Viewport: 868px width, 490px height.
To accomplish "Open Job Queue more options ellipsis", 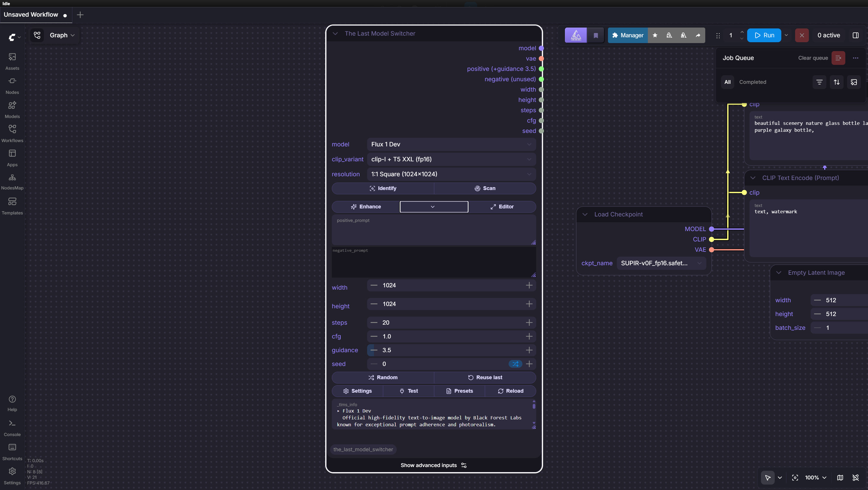I will [856, 58].
